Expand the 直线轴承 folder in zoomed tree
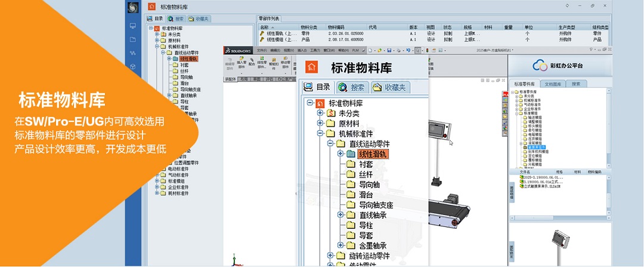Viewport: 644px width, 267px height. [340, 214]
